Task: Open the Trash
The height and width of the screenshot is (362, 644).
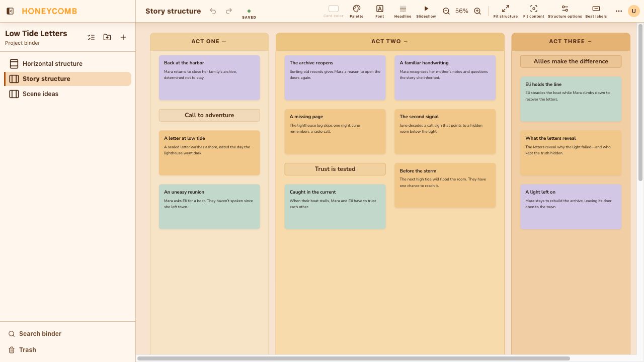Action: tap(23, 350)
